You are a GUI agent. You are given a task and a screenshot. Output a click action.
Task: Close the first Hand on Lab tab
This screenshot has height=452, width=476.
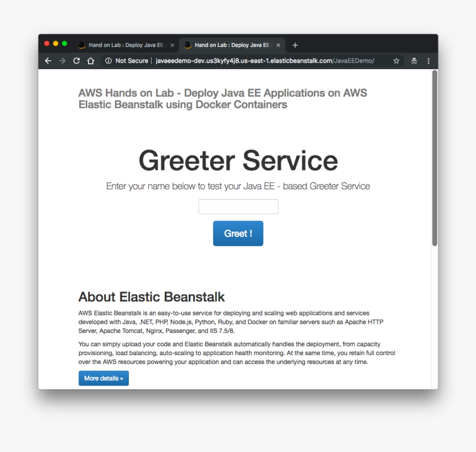(172, 45)
